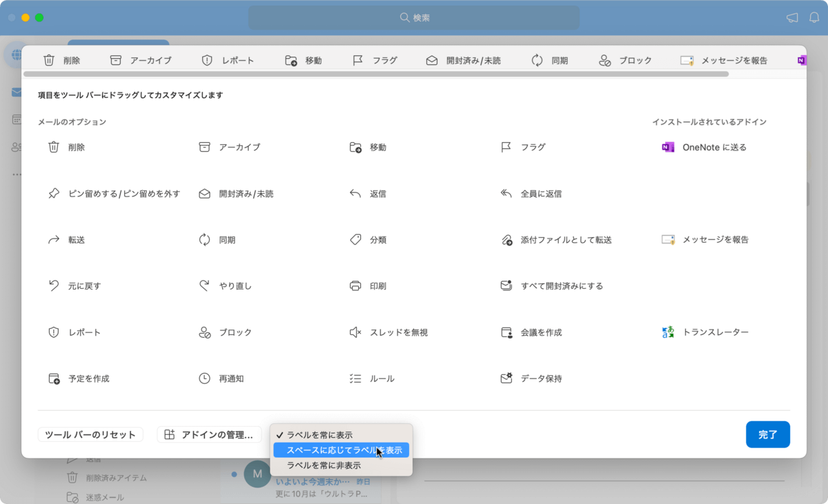Click the ツール バーのリセット button
This screenshot has height=504, width=828.
[90, 434]
